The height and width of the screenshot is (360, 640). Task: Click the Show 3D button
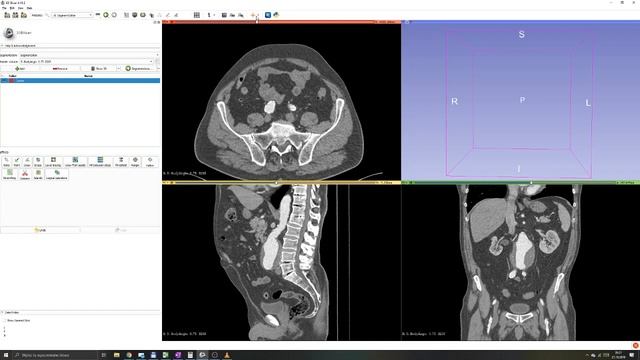(x=98, y=69)
